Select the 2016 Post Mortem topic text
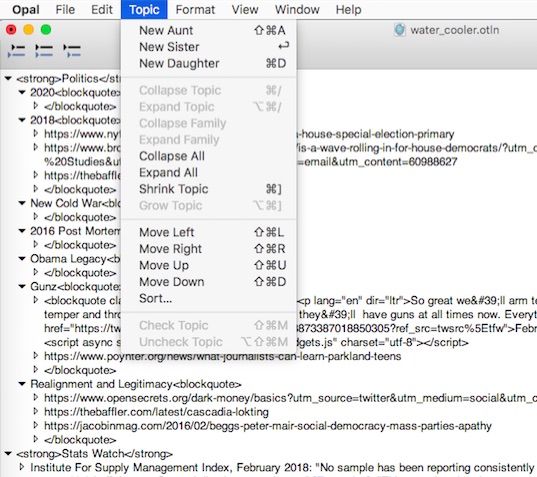The width and height of the screenshot is (537, 477). coord(75,231)
